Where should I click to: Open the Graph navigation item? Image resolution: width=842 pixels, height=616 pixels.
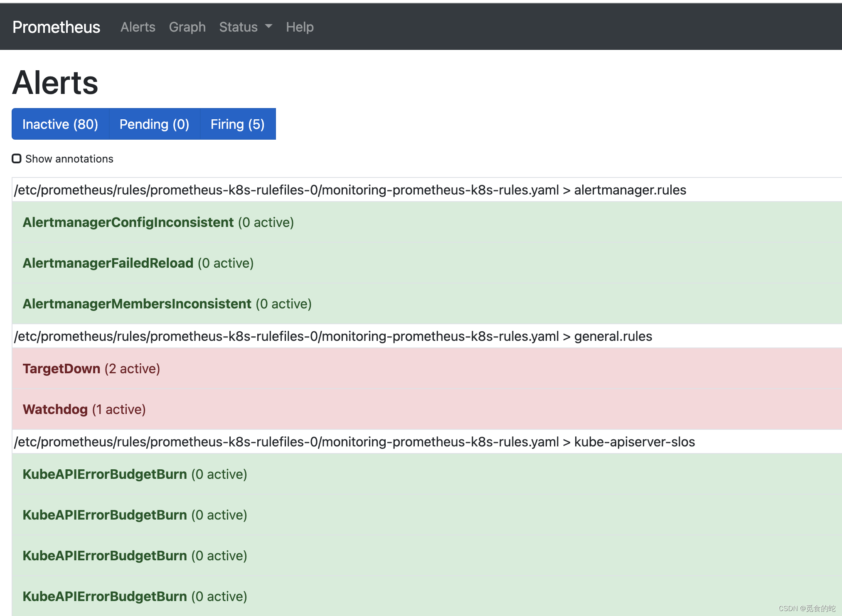187,27
